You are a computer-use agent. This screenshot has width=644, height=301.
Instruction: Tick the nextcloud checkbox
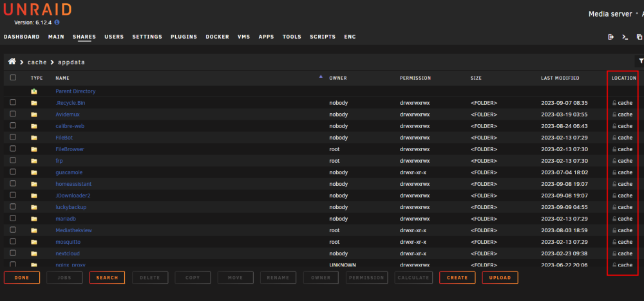click(x=13, y=253)
